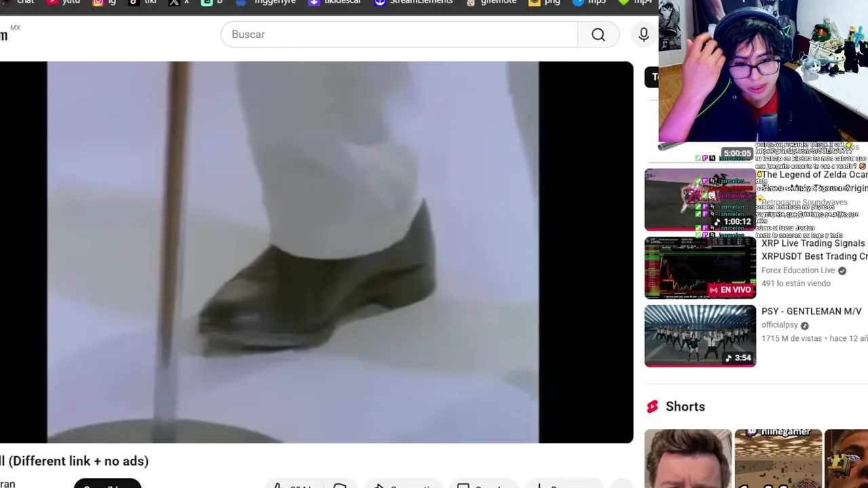Click the playing video to pause it

317,252
